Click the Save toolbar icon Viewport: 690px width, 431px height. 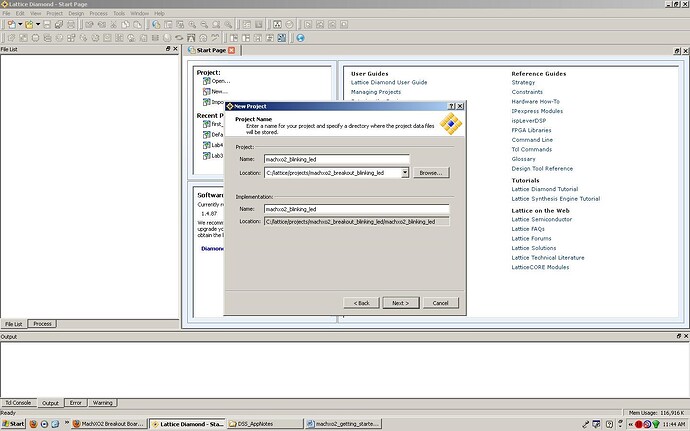pyautogui.click(x=47, y=25)
